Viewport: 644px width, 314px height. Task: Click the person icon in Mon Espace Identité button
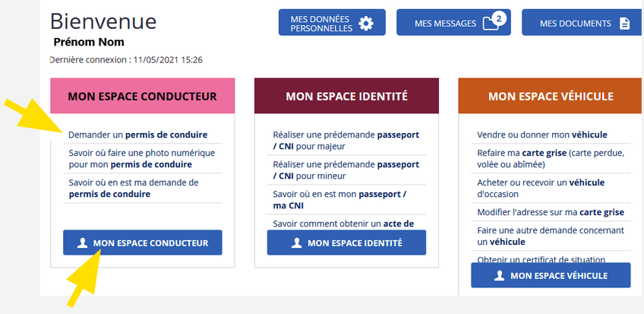(296, 243)
